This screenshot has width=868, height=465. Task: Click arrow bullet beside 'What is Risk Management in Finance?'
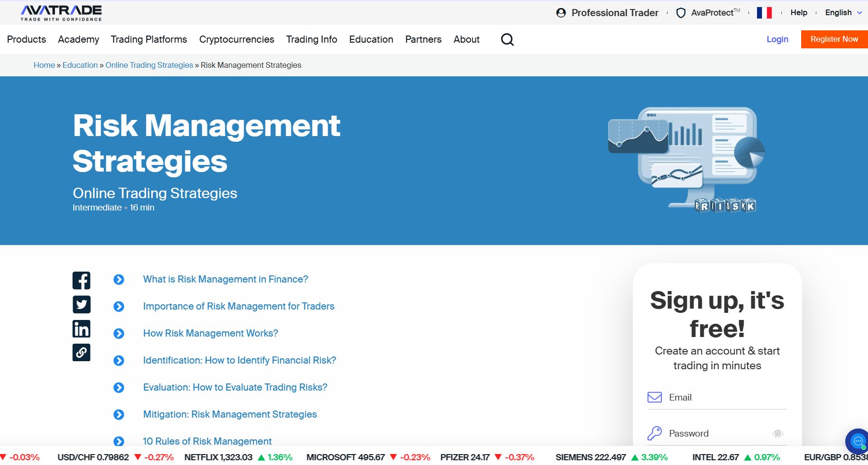pyautogui.click(x=119, y=280)
